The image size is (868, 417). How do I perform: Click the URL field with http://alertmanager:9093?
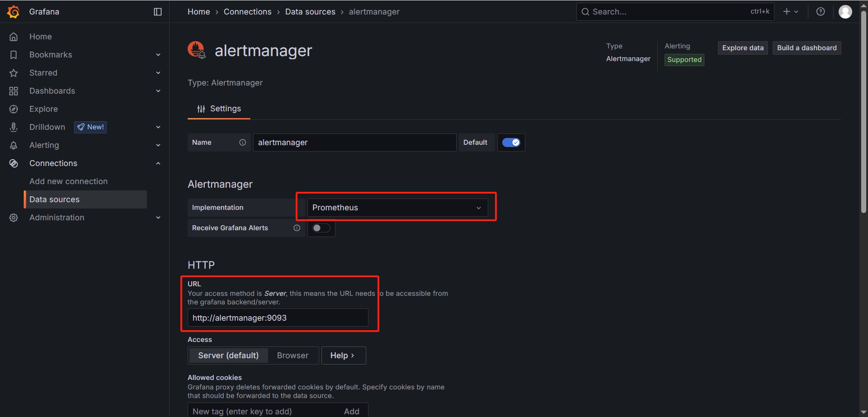click(x=278, y=318)
